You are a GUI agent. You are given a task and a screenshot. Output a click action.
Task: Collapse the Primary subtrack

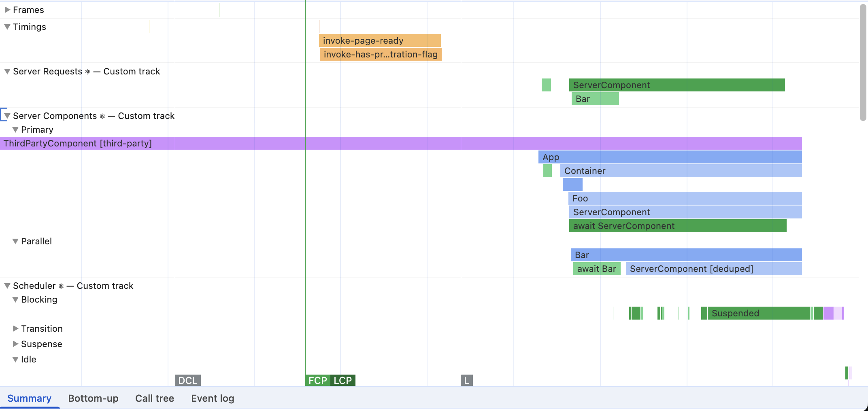(x=15, y=130)
